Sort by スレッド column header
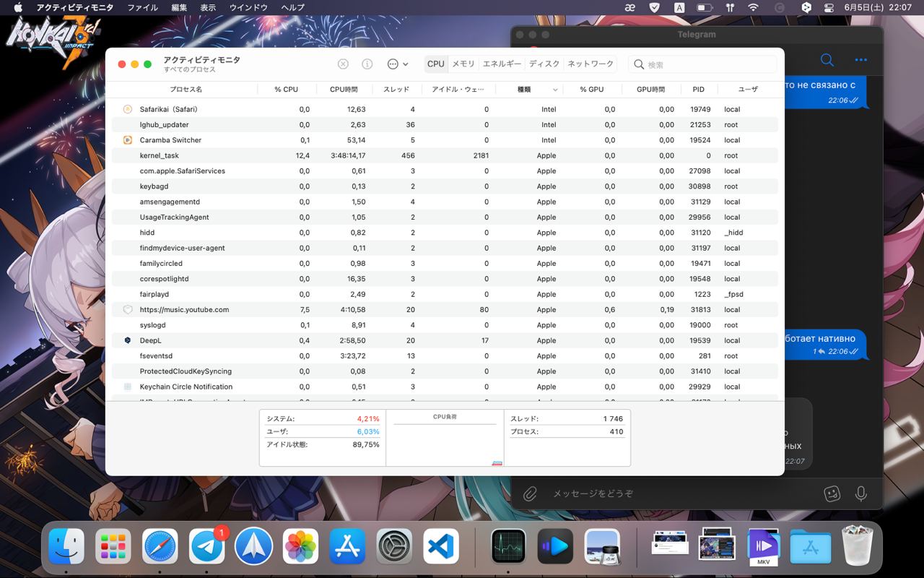This screenshot has height=578, width=924. 396,90
